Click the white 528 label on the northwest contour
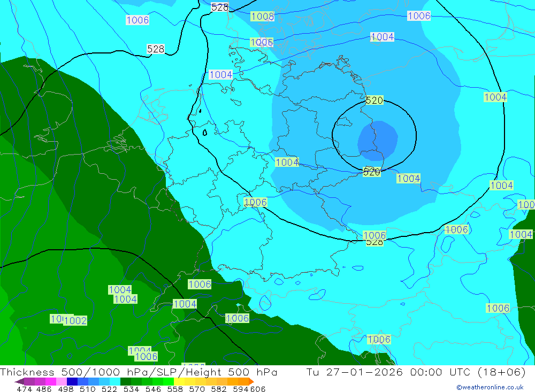 coord(156,49)
